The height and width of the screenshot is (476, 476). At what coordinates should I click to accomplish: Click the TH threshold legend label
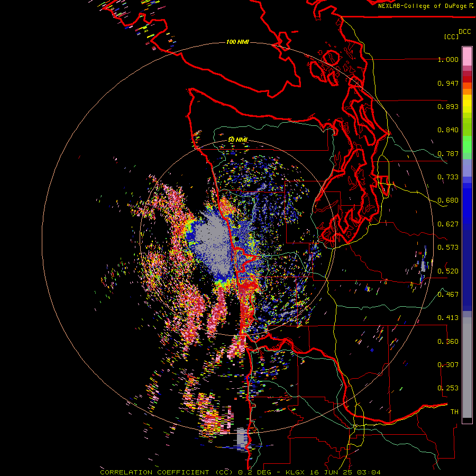454,412
